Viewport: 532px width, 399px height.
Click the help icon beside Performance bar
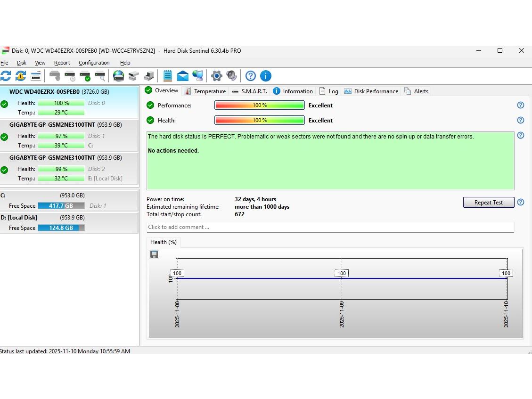(521, 105)
